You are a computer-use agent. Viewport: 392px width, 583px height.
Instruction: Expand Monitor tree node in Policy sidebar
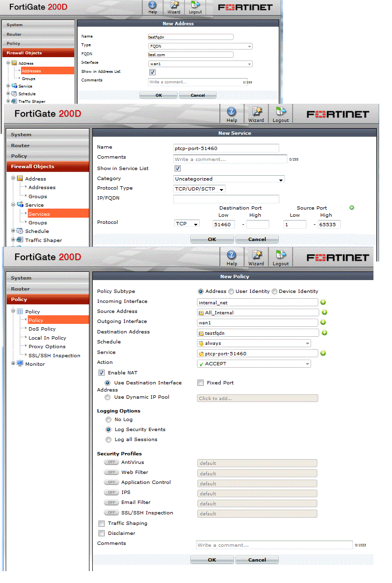coord(13,363)
